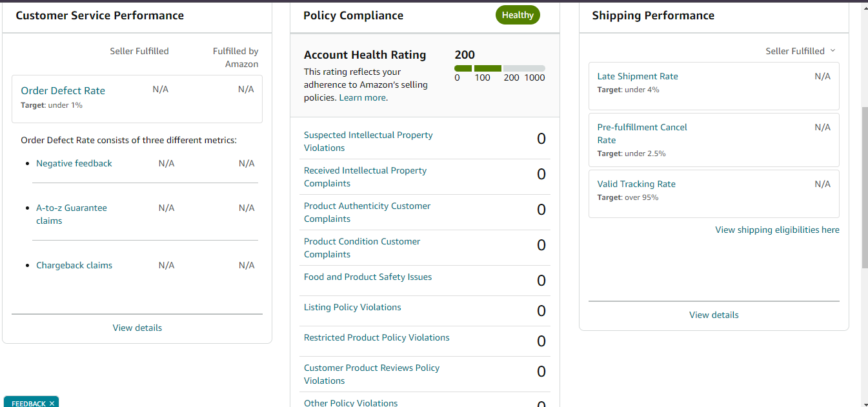This screenshot has height=407, width=868.
Task: Click the Healthy status badge
Action: (x=518, y=15)
